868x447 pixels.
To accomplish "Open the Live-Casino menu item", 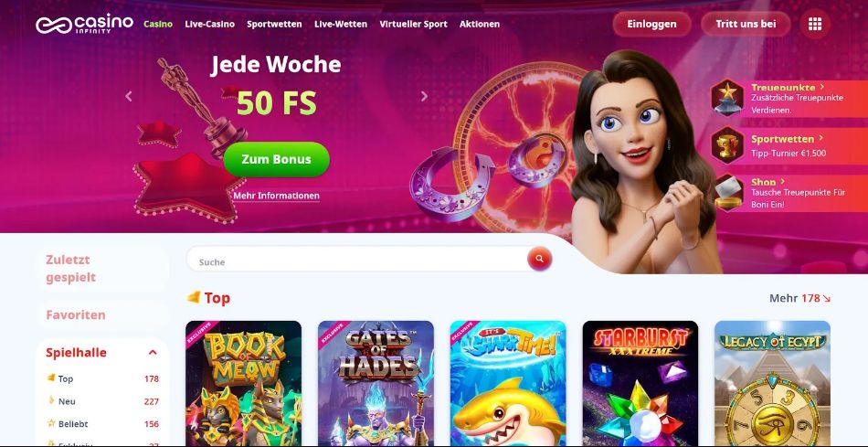I will (210, 25).
